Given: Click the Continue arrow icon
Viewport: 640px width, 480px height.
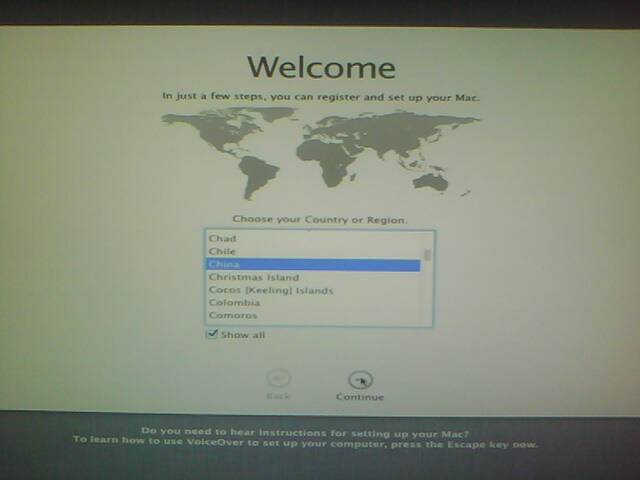Looking at the screenshot, I should point(360,380).
